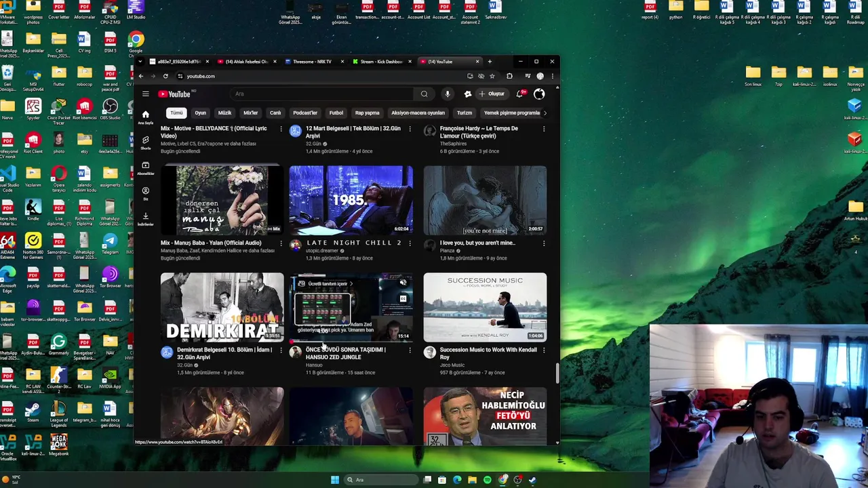Open File Explorer in the taskbar

473,480
